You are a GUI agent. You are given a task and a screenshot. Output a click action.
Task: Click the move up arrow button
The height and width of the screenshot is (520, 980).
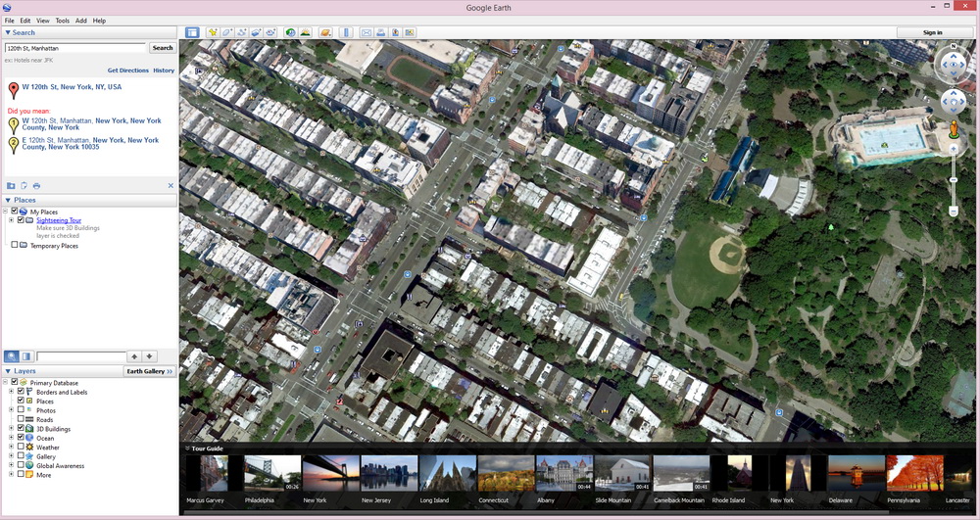coord(133,356)
